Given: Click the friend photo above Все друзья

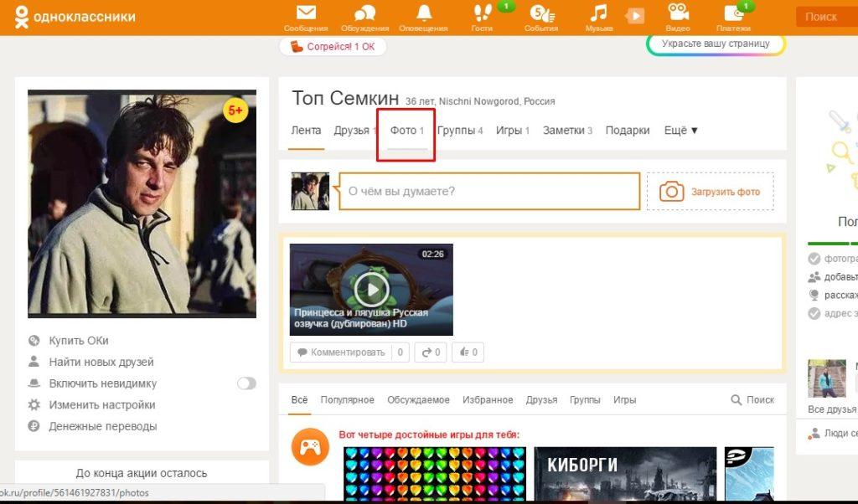Looking at the screenshot, I should (827, 378).
